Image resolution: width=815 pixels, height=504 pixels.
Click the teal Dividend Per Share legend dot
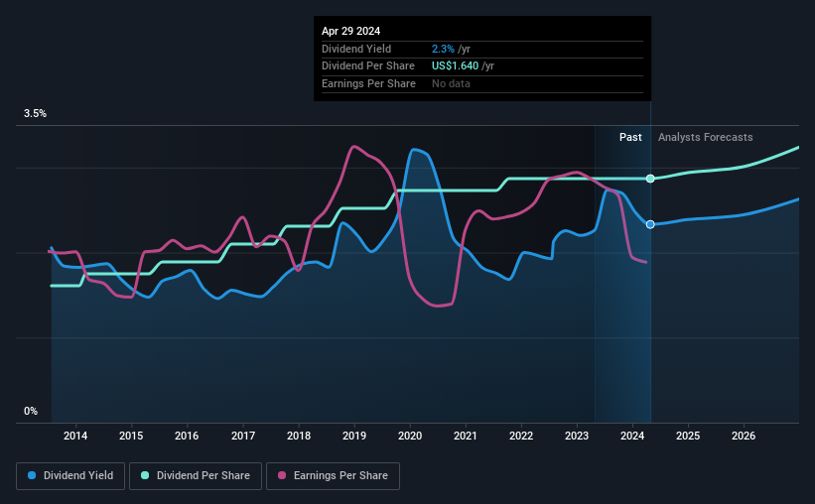pos(145,475)
